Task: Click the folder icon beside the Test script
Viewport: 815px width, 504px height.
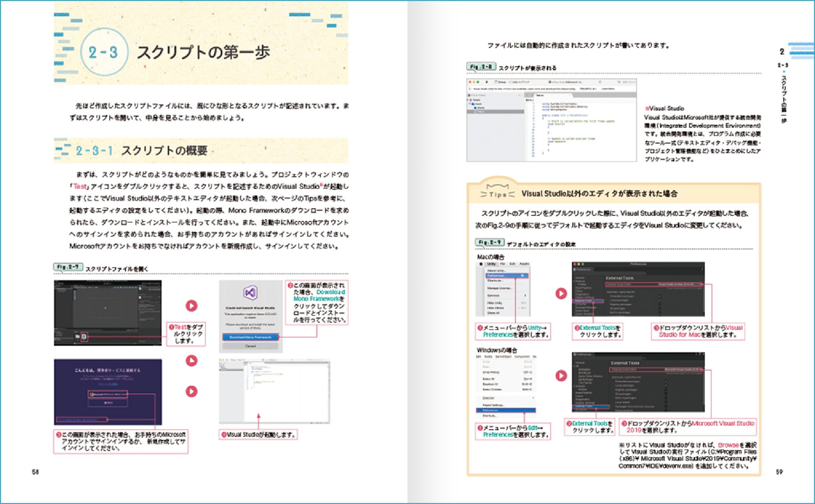Action: [77, 337]
